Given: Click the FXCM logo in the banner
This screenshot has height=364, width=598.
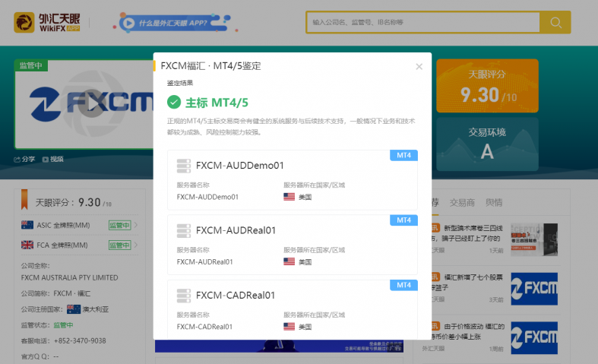Looking at the screenshot, I should click(91, 103).
